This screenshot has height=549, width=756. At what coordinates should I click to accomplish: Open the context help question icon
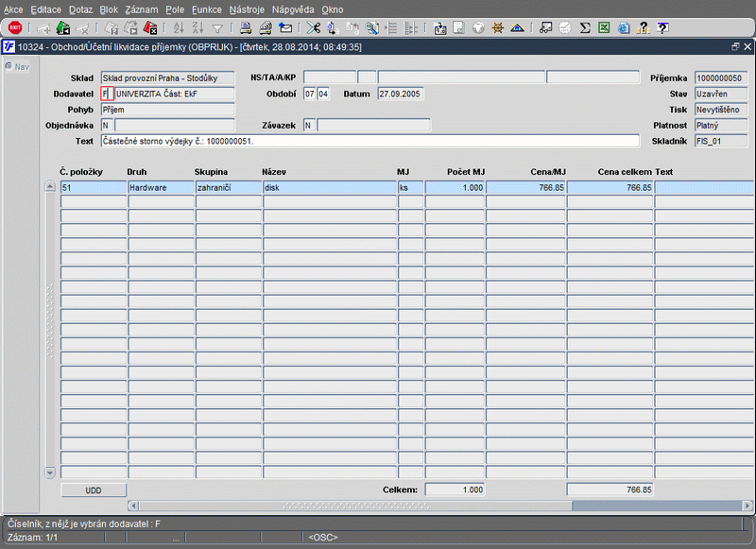663,28
